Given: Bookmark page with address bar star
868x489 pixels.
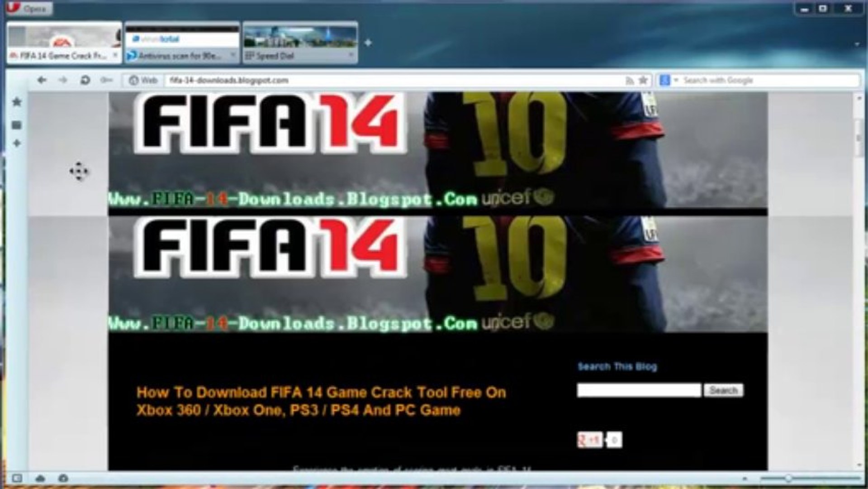Looking at the screenshot, I should click(643, 81).
